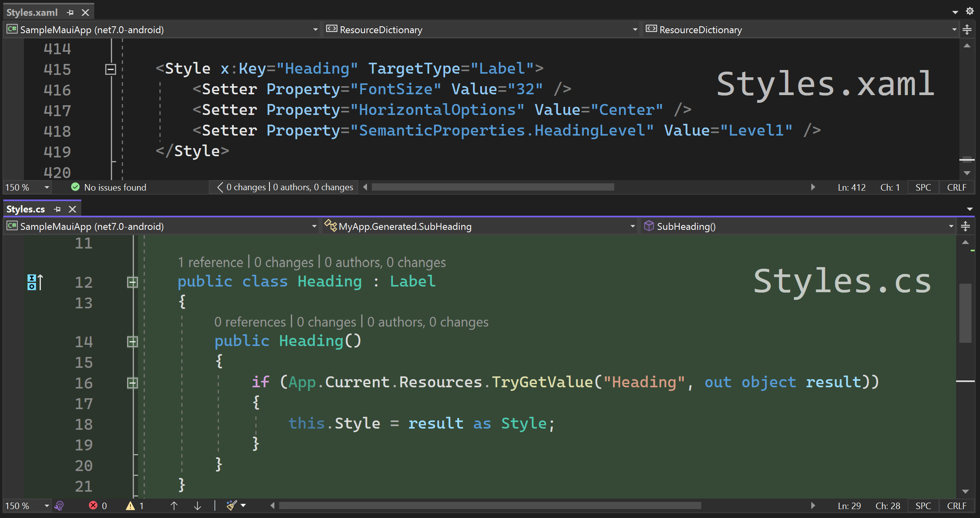
Task: Go to next issue with down arrow
Action: pos(197,505)
